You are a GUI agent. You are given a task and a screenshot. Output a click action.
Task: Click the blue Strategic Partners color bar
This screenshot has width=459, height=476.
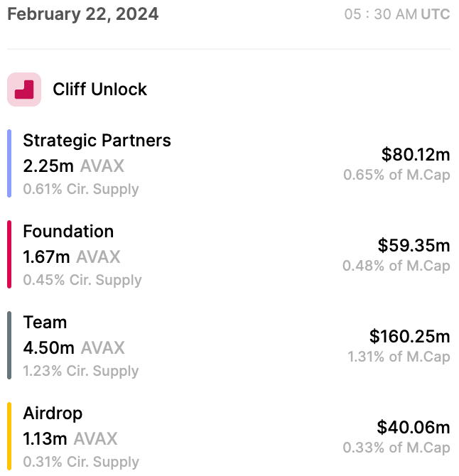(9, 163)
